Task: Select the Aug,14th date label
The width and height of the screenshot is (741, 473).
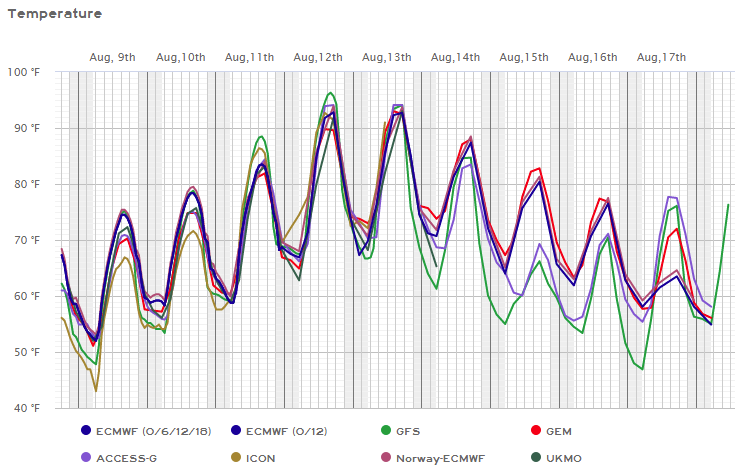Action: 456,58
